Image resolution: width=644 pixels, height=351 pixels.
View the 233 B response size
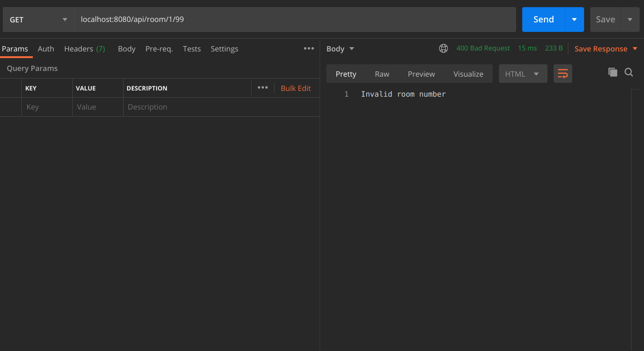(x=554, y=49)
